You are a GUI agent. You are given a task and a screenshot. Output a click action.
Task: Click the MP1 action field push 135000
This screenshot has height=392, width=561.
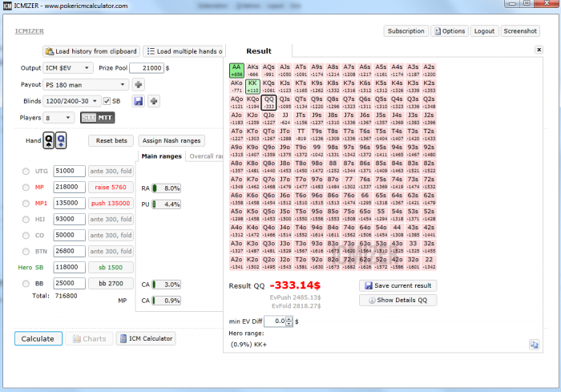click(111, 204)
